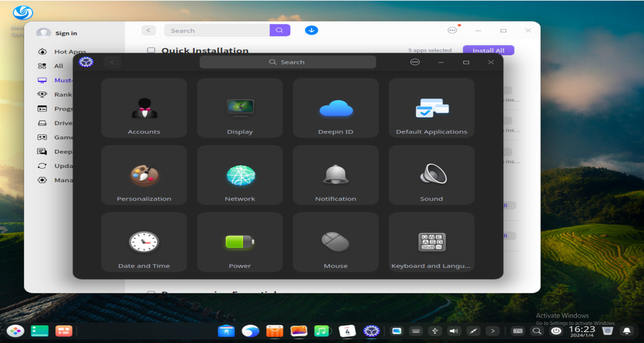
Task: Launch the Music app from the dock
Action: click(323, 331)
